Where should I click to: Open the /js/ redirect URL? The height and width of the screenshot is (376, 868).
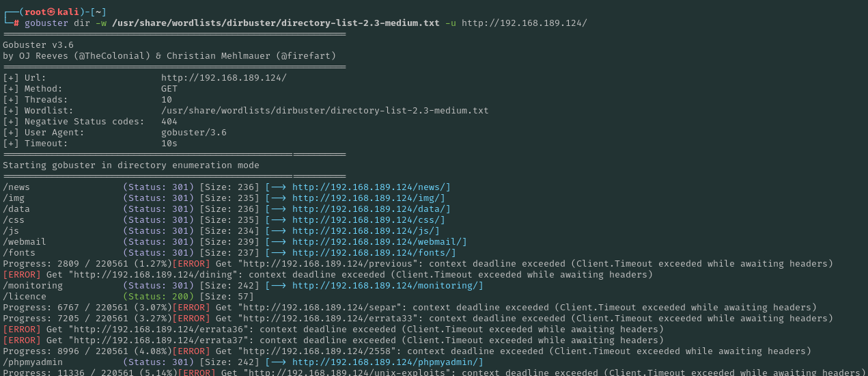[x=365, y=231]
